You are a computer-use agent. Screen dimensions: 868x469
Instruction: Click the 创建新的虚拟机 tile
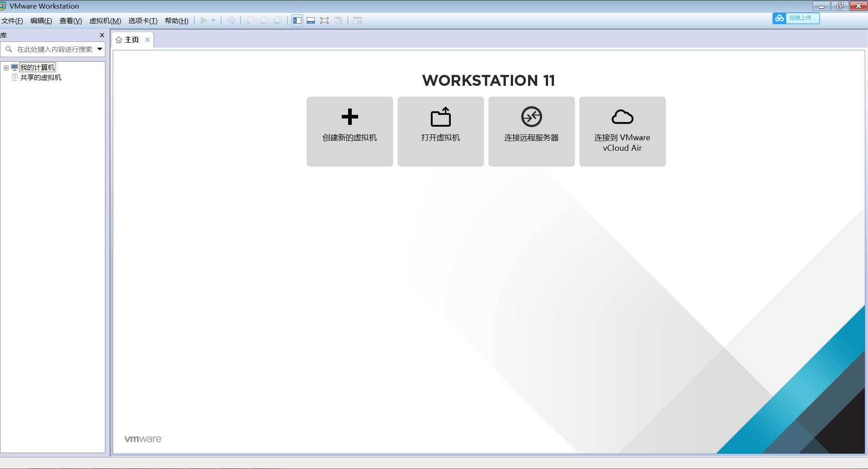(350, 132)
